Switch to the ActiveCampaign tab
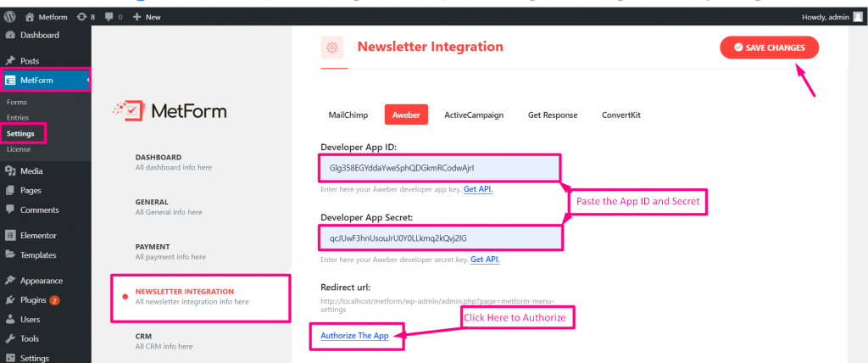The height and width of the screenshot is (363, 868). click(x=474, y=114)
